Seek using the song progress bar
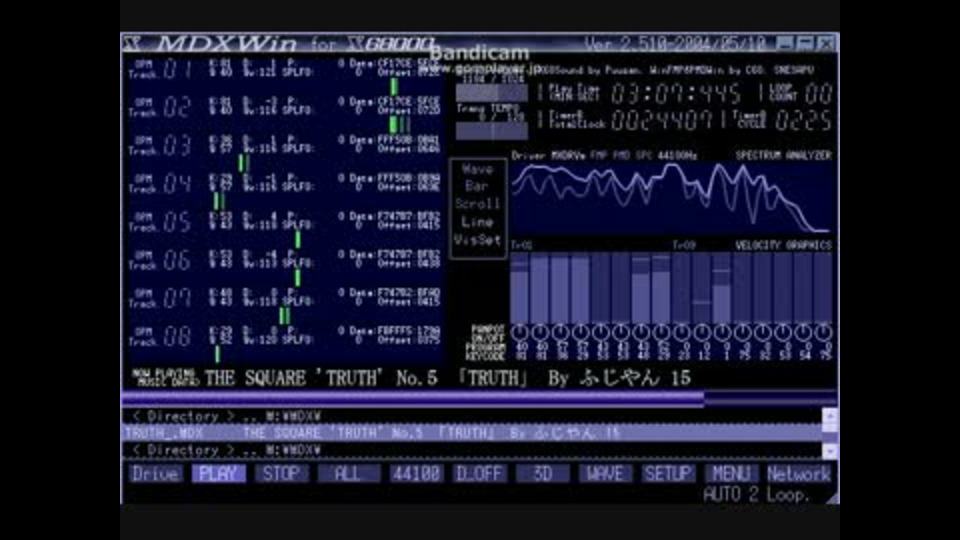The height and width of the screenshot is (540, 960). tap(479, 399)
